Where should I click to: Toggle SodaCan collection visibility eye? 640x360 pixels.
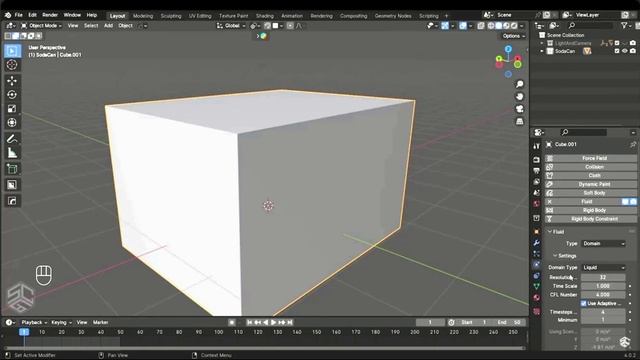(624, 51)
